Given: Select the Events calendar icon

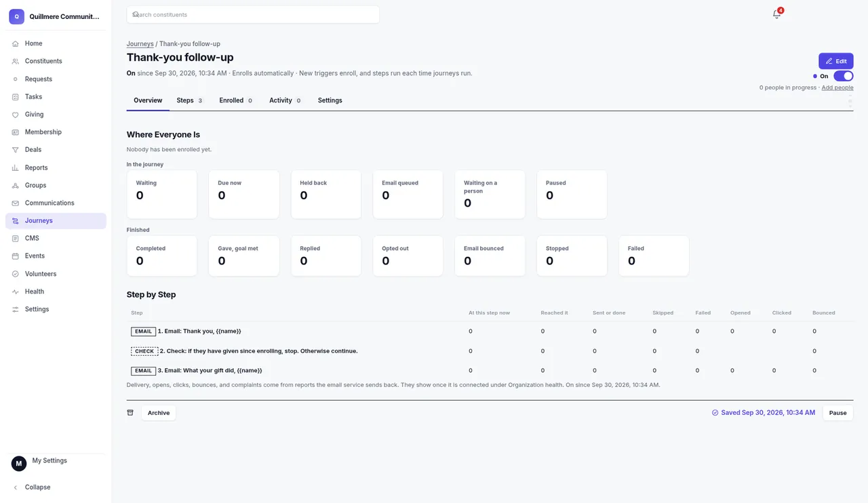Looking at the screenshot, I should point(16,256).
